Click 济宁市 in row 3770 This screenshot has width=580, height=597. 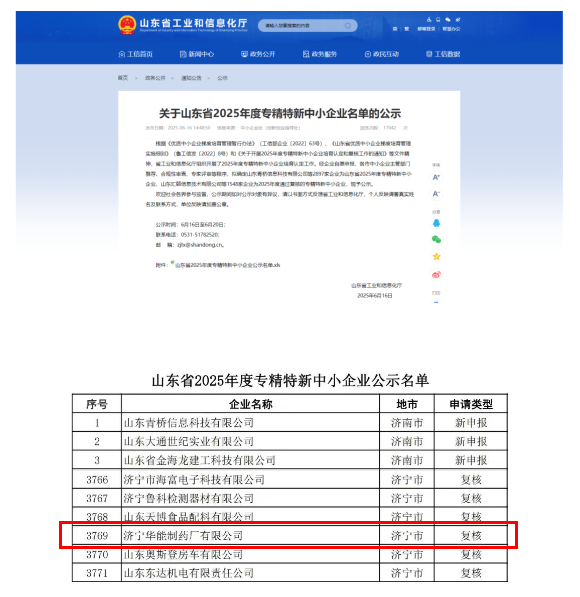[407, 554]
